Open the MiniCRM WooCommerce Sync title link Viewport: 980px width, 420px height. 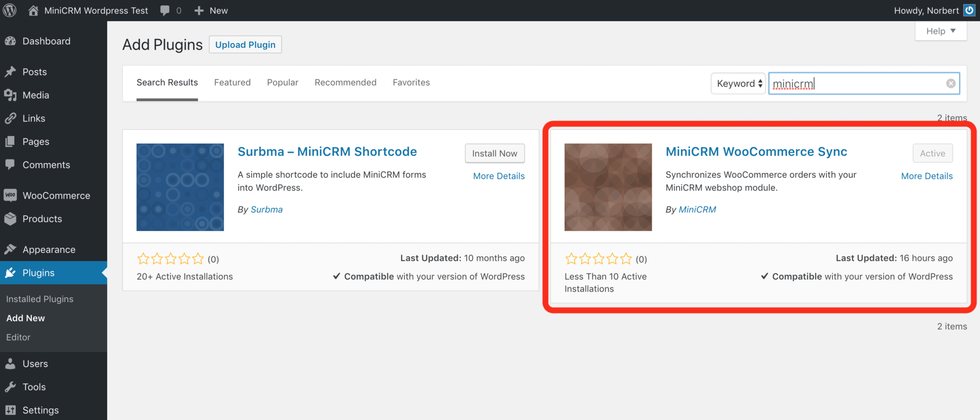click(756, 152)
